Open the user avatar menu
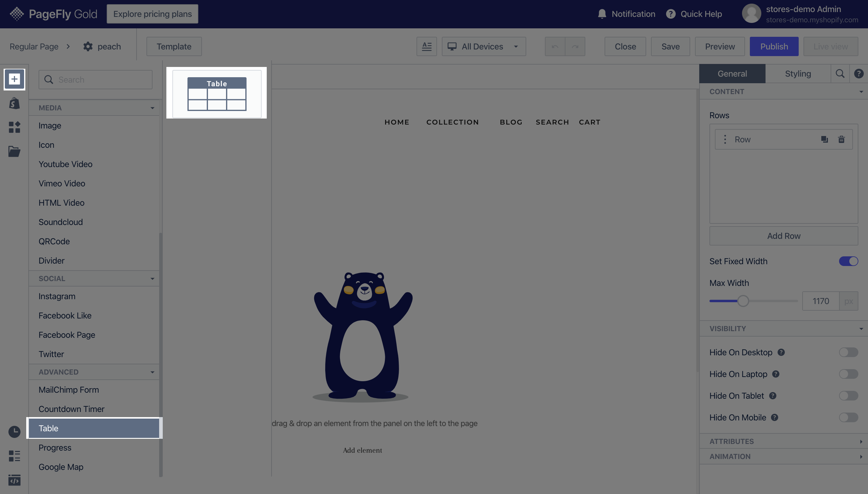The width and height of the screenshot is (868, 494). tap(751, 14)
